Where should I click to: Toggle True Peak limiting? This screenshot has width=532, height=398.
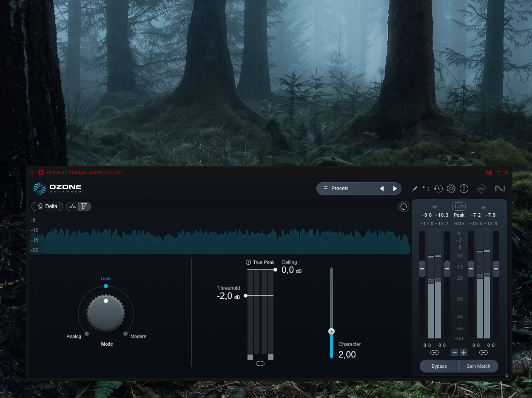coord(260,262)
